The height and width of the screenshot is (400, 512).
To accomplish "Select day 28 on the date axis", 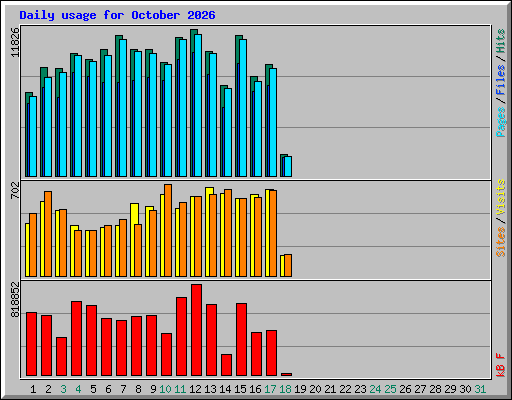I will coord(435,389).
